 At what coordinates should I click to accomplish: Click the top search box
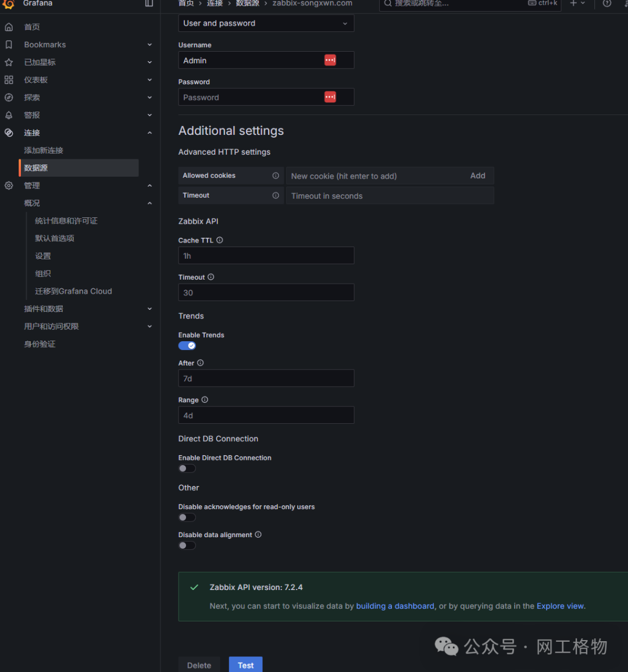point(470,4)
